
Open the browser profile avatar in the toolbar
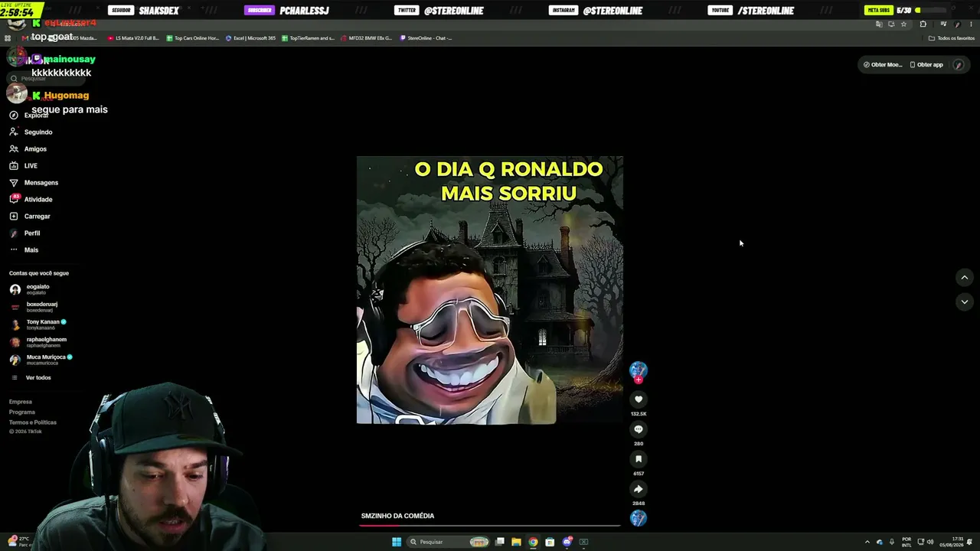[958, 24]
